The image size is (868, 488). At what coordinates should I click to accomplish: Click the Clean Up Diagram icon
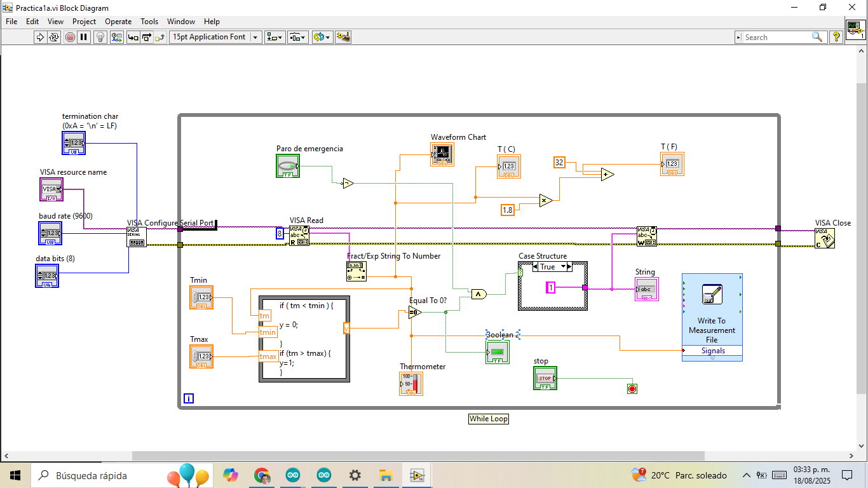click(343, 37)
